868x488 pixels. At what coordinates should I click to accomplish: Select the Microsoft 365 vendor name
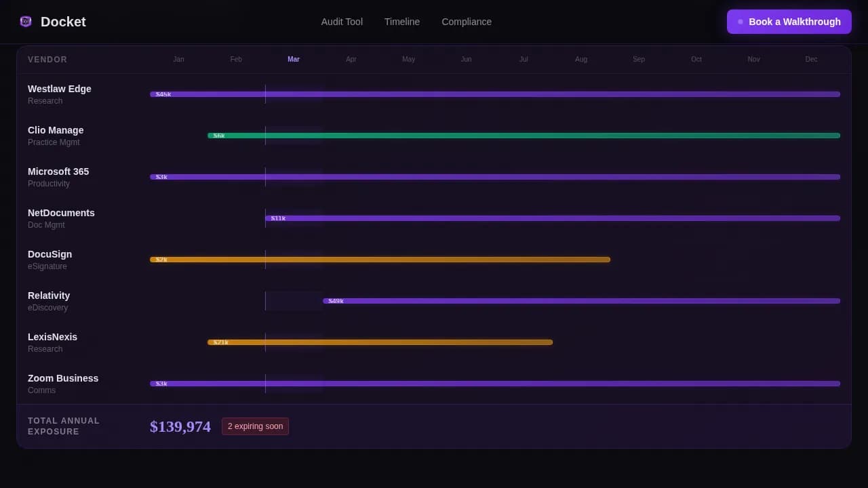click(58, 171)
